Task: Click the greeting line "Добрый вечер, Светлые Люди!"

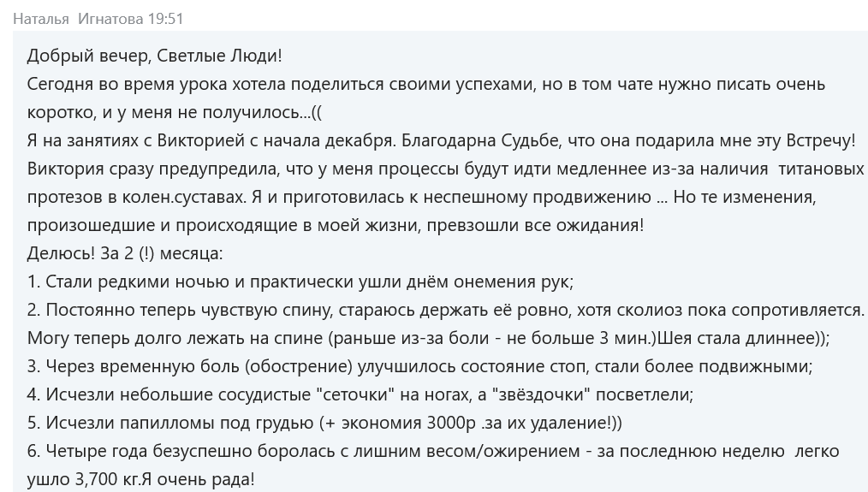Action: click(154, 56)
